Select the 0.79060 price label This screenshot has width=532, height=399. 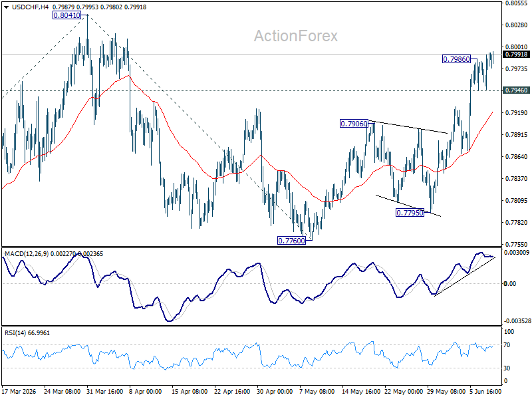coord(354,124)
